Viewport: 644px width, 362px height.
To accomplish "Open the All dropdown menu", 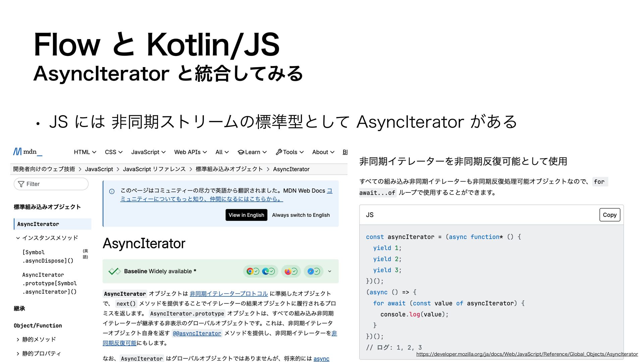I will click(222, 152).
